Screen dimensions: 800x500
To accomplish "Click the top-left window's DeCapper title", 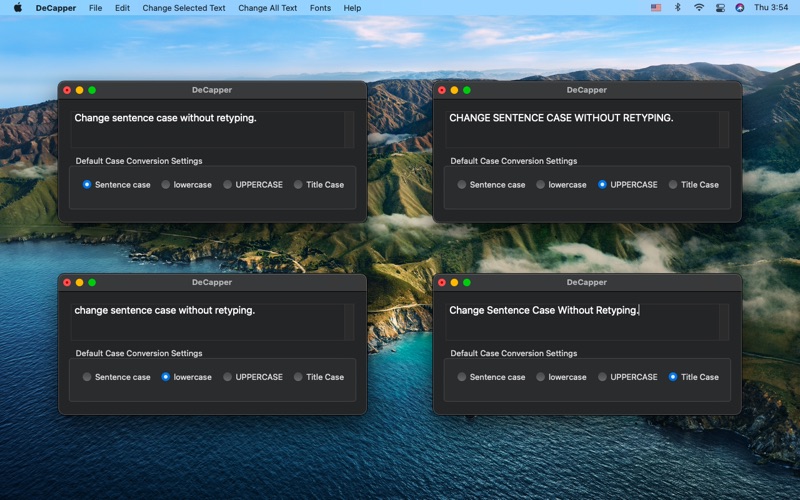I will pyautogui.click(x=212, y=90).
